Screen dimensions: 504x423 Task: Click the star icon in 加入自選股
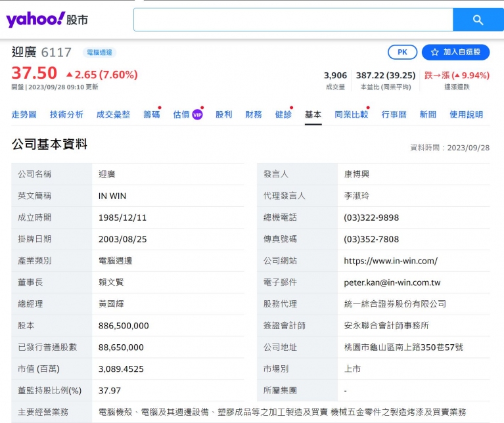tap(434, 52)
